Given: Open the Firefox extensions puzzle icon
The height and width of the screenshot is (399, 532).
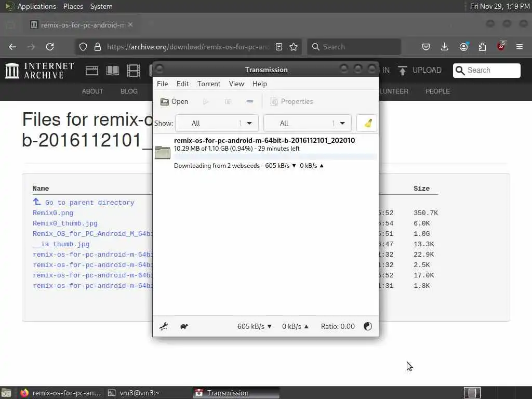Looking at the screenshot, I should tap(483, 47).
